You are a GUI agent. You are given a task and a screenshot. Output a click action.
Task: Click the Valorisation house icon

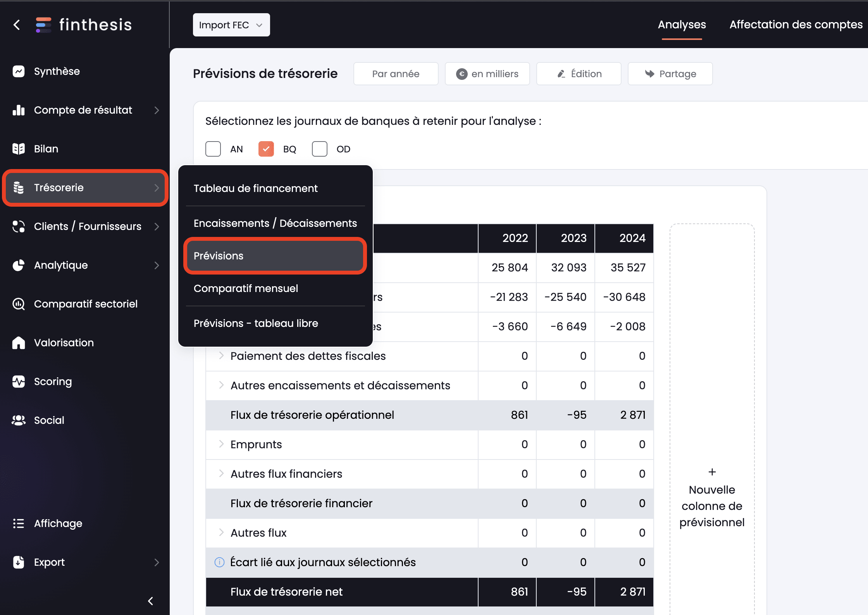pos(19,343)
